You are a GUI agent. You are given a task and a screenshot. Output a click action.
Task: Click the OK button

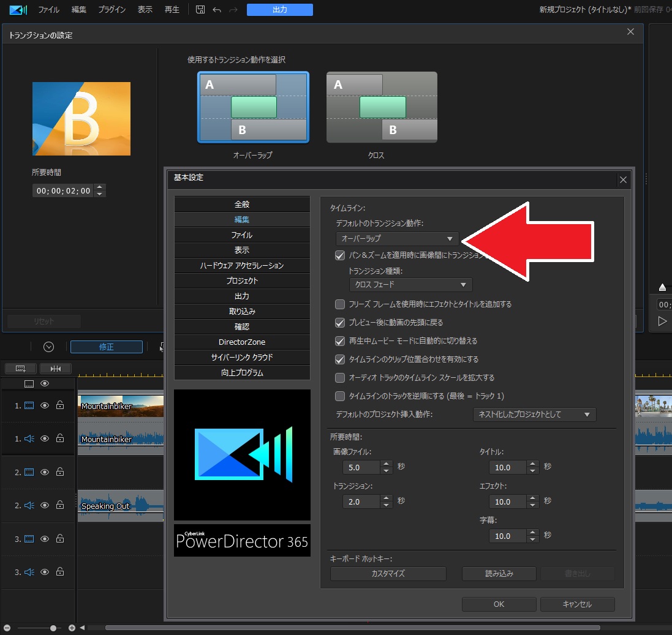point(499,604)
